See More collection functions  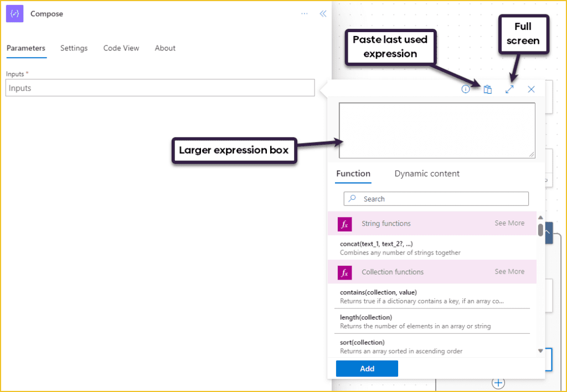(x=509, y=271)
